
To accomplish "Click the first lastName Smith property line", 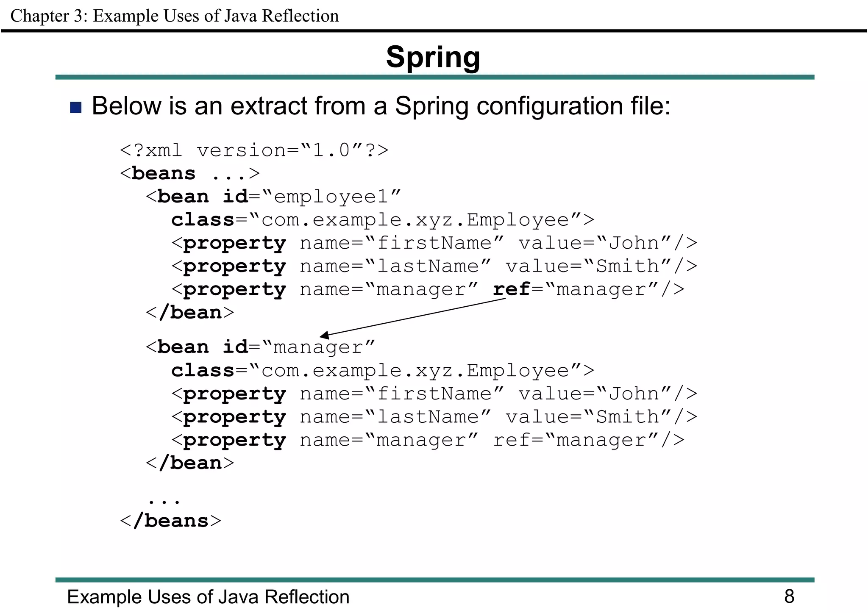I will [x=434, y=266].
